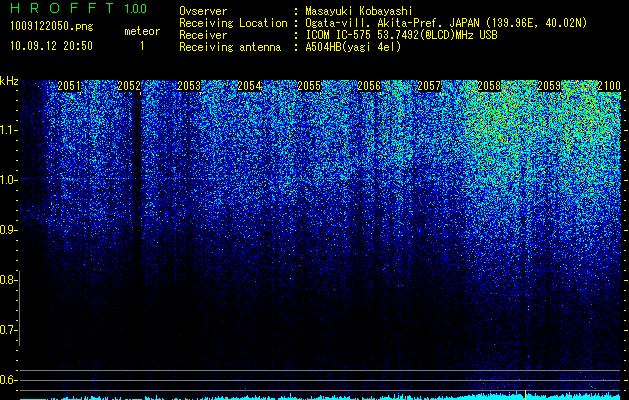Screen dimensions: 629x400
Task: Click the Ovserver field label
Action: (203, 11)
